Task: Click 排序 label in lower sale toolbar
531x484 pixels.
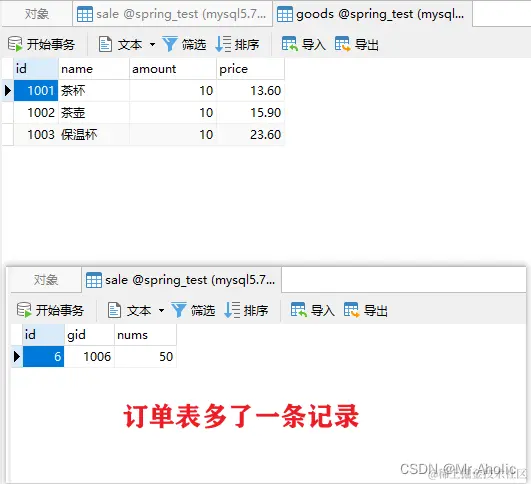Action: pyautogui.click(x=256, y=310)
